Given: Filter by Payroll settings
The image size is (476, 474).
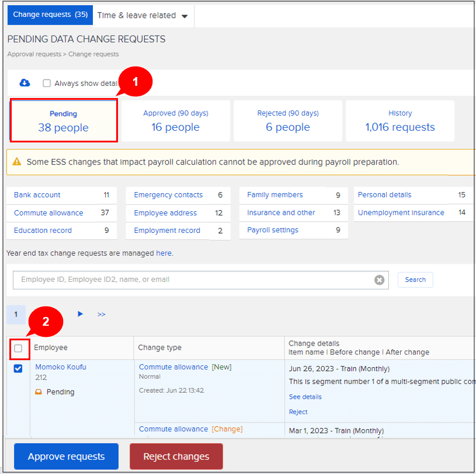Looking at the screenshot, I should click(x=273, y=230).
